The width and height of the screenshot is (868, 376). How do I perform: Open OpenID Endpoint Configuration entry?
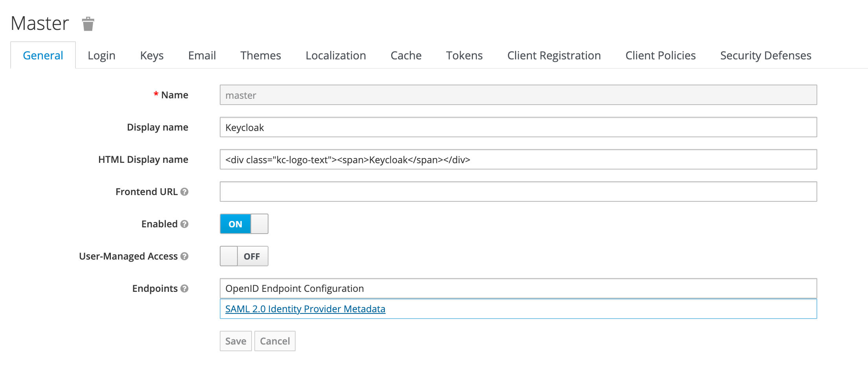[x=518, y=288]
